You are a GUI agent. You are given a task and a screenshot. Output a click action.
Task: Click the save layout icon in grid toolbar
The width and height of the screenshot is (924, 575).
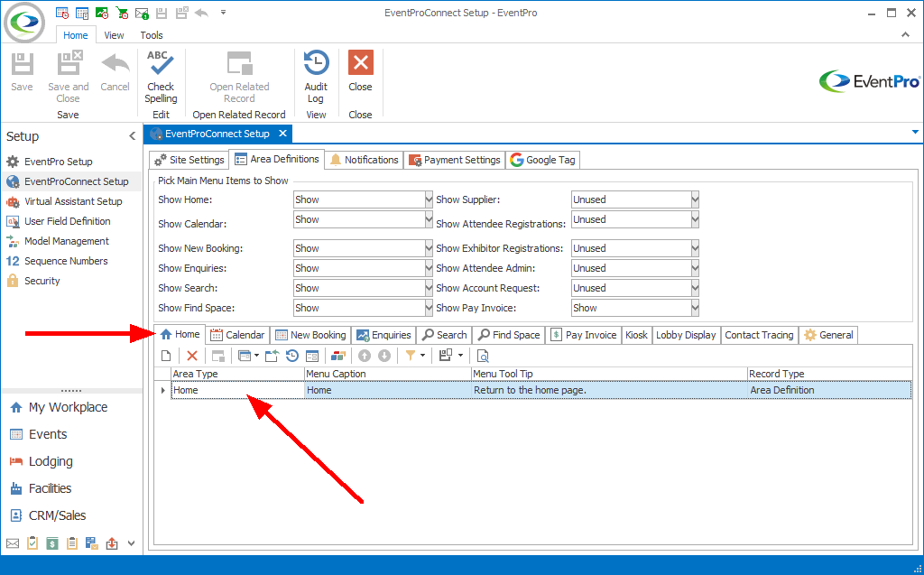[x=446, y=356]
